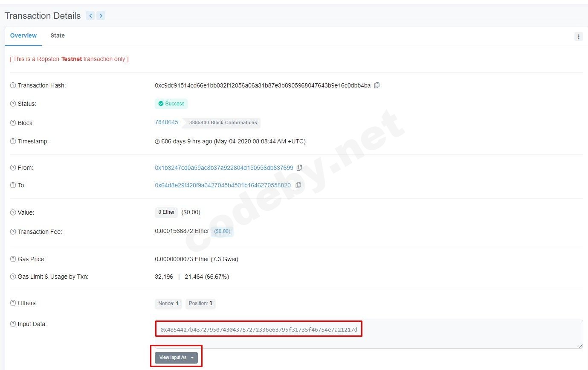Click the 0.0001566872 Ether fee text
Image resolution: width=588 pixels, height=370 pixels.
tap(182, 231)
